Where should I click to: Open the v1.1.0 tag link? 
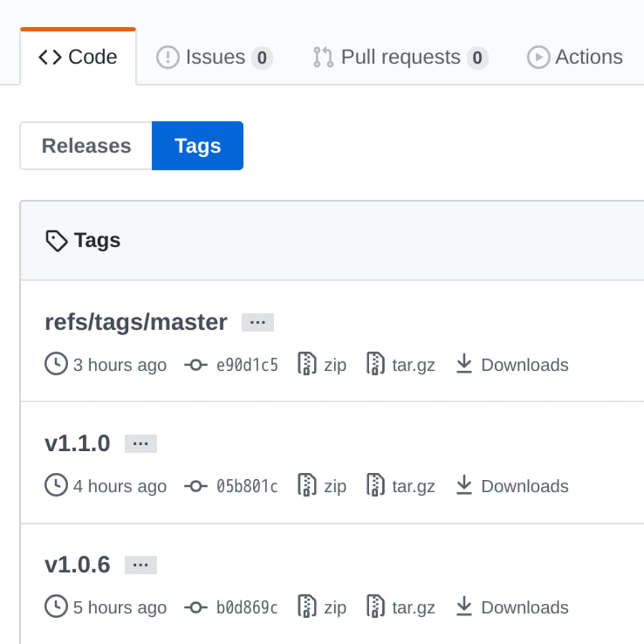pyautogui.click(x=77, y=443)
